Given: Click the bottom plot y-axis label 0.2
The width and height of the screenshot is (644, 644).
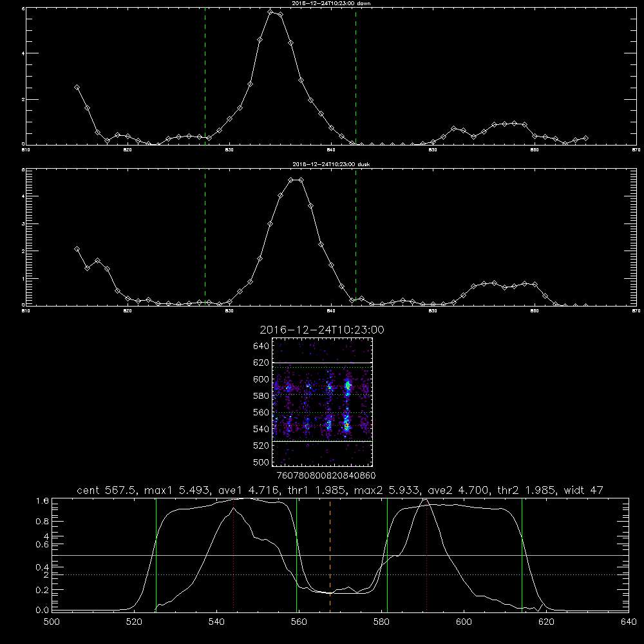Looking at the screenshot, I should tap(43, 590).
